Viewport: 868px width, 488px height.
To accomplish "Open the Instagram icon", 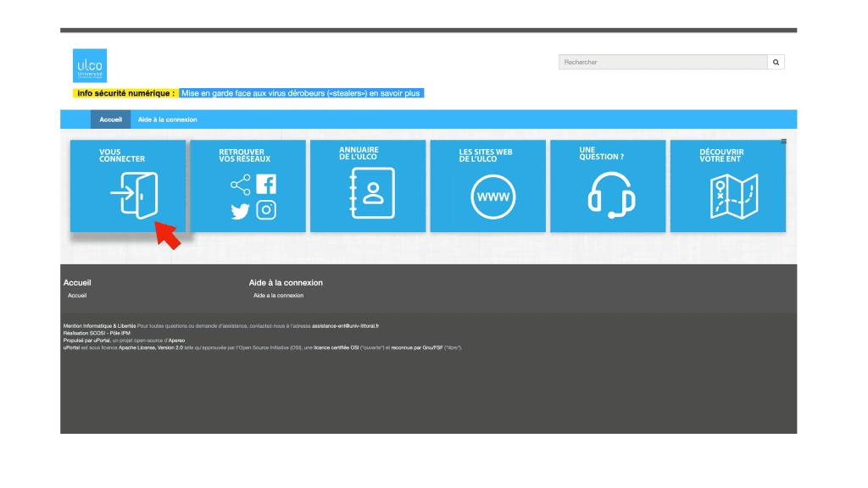I will tap(266, 210).
